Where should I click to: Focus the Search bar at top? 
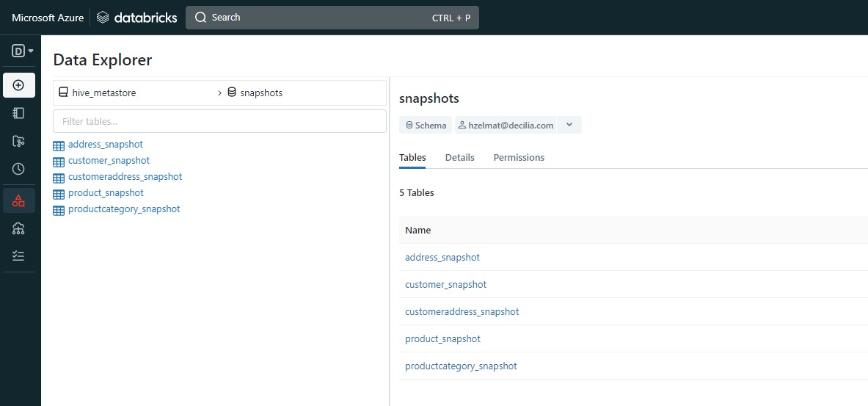pos(332,18)
